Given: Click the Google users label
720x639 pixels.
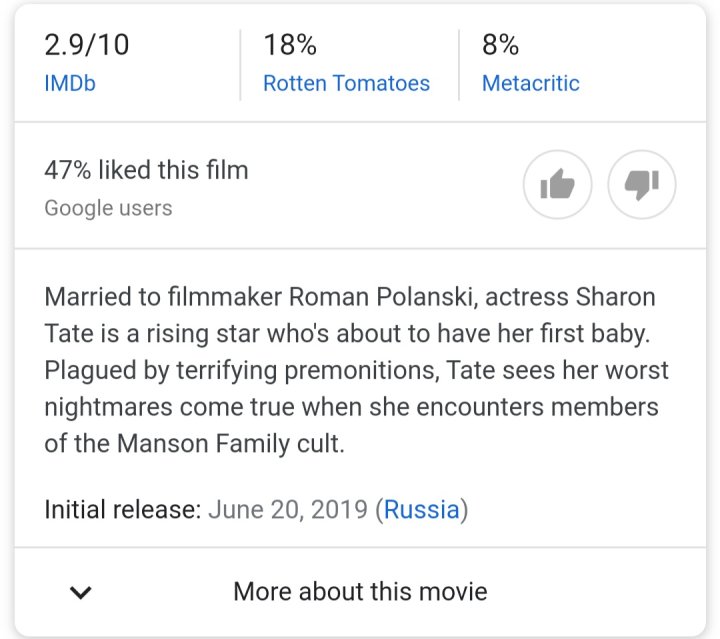Looking at the screenshot, I should click(108, 208).
